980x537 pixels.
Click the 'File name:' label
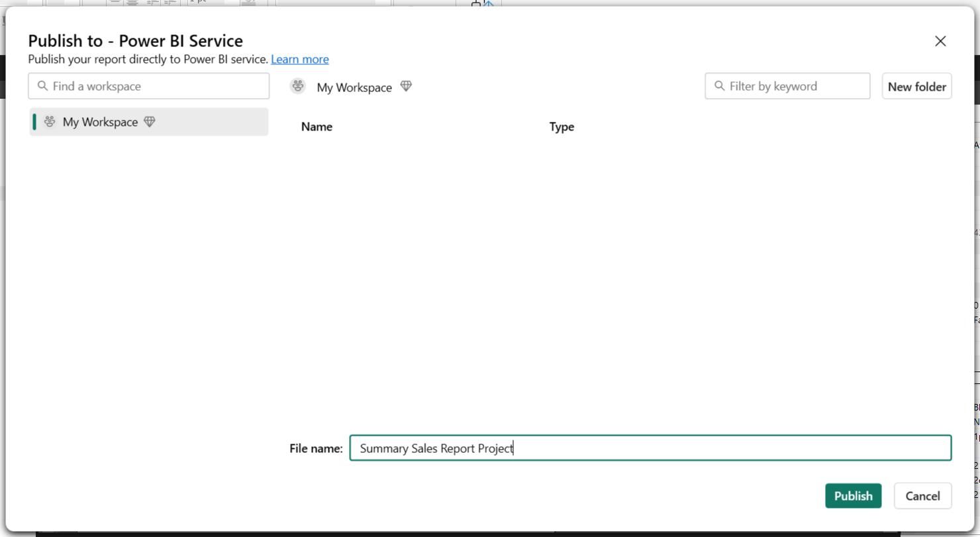coord(316,448)
